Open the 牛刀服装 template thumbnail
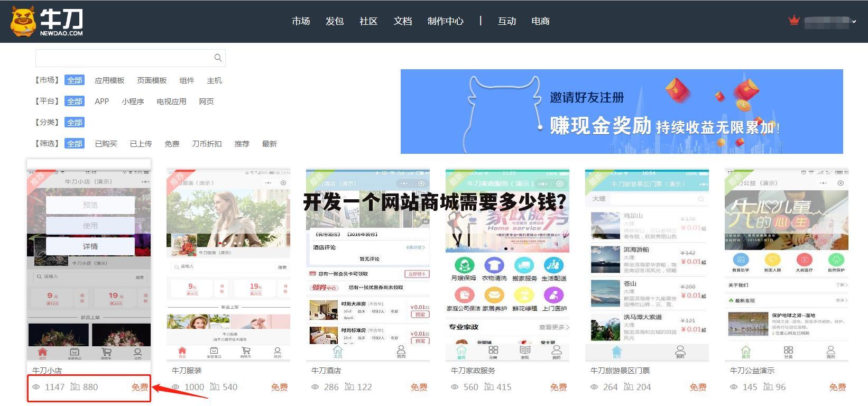This screenshot has width=868, height=406. click(228, 265)
